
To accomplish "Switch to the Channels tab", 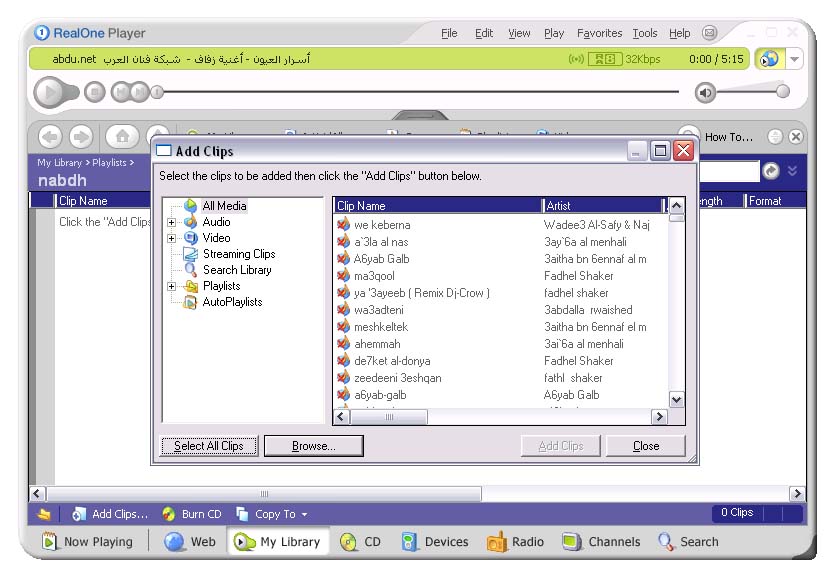I will 601,542.
